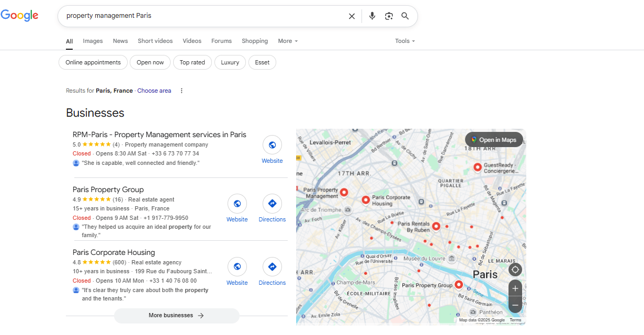Open RPM-Paris website globe icon
The width and height of the screenshot is (644, 335).
click(272, 145)
